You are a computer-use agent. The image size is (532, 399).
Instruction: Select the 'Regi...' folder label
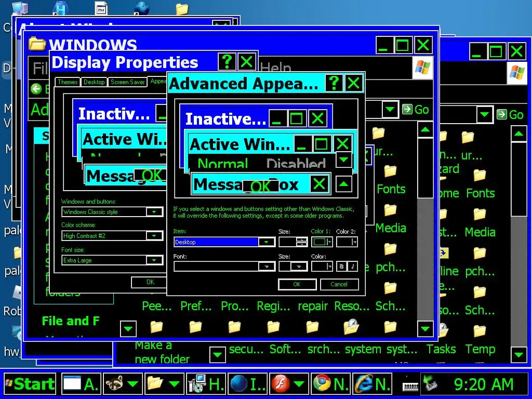pyautogui.click(x=273, y=306)
